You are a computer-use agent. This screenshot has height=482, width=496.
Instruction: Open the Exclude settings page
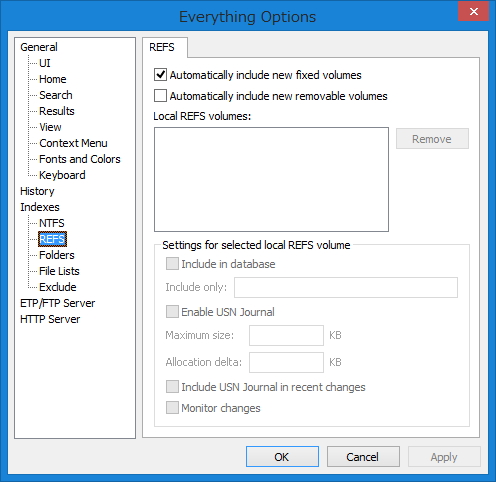pyautogui.click(x=58, y=287)
